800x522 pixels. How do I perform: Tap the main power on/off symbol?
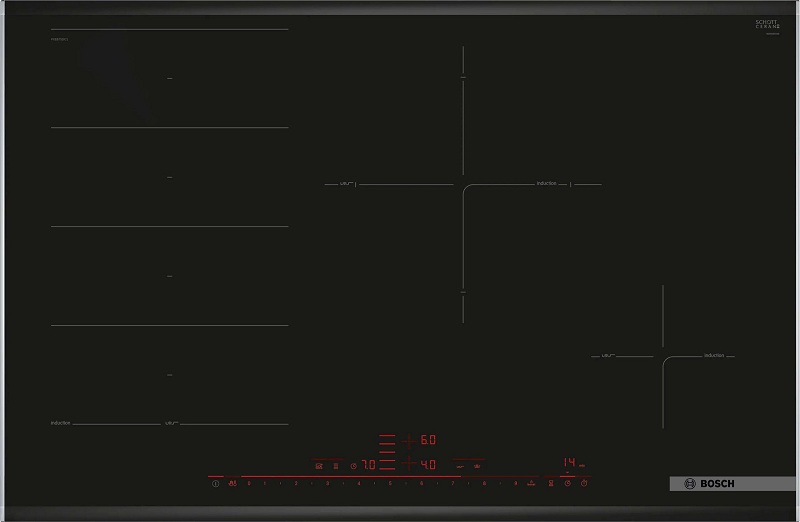(x=215, y=483)
